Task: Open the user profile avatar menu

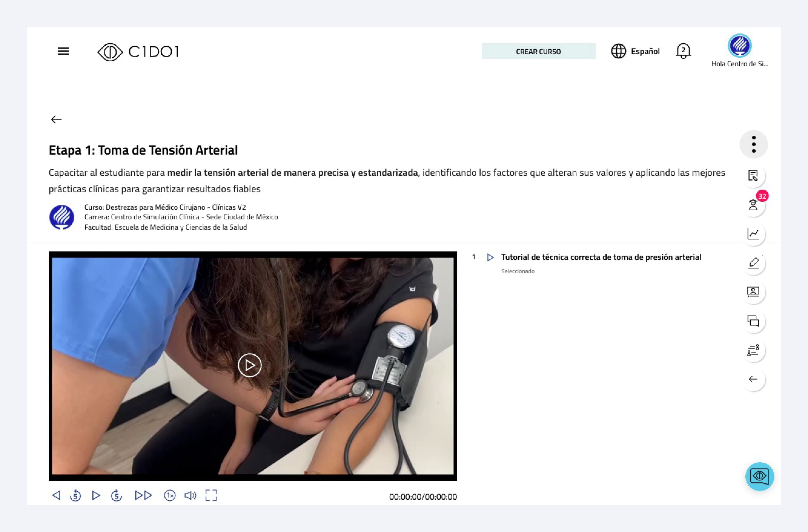Action: [739, 45]
